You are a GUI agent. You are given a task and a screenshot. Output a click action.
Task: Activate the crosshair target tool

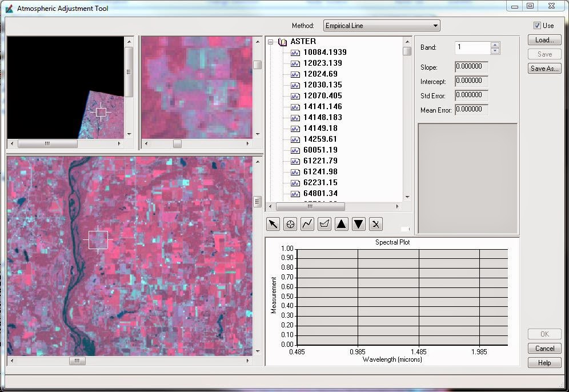click(290, 224)
